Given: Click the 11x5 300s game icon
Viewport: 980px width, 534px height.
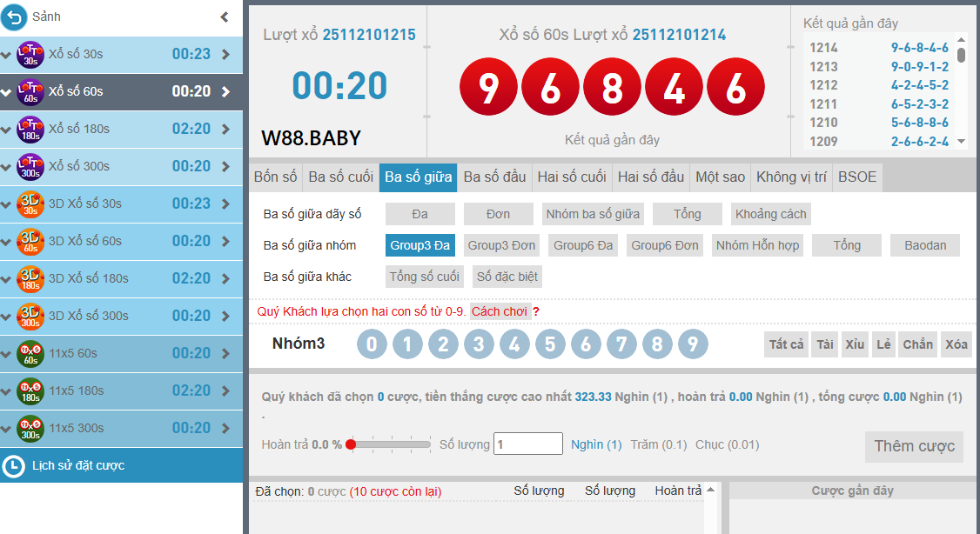Looking at the screenshot, I should pos(30,429).
